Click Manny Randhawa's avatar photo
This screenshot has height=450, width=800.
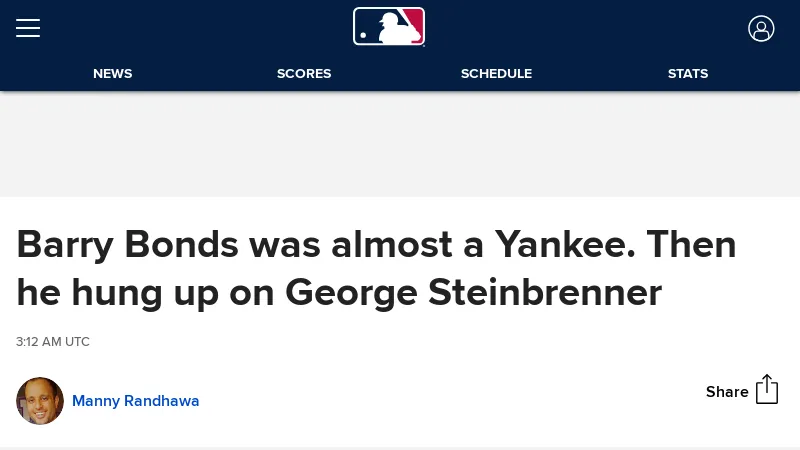(x=40, y=401)
